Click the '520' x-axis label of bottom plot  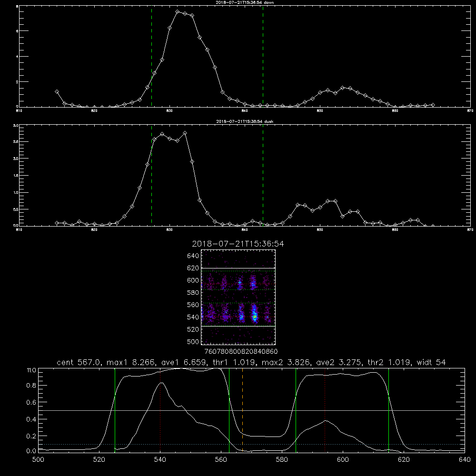coord(99,460)
